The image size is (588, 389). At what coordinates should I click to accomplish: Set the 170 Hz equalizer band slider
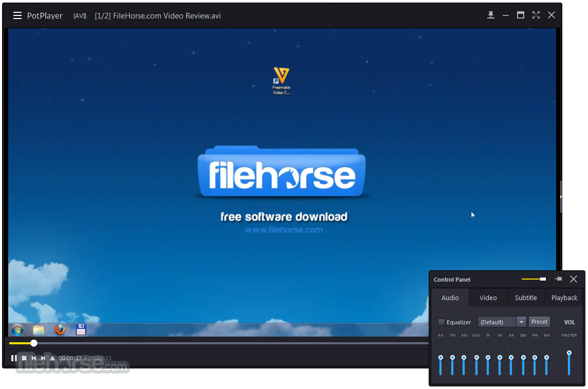(x=453, y=358)
